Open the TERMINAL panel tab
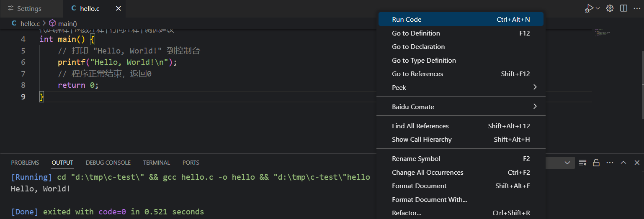Viewport: 644px width, 219px height. pos(156,163)
